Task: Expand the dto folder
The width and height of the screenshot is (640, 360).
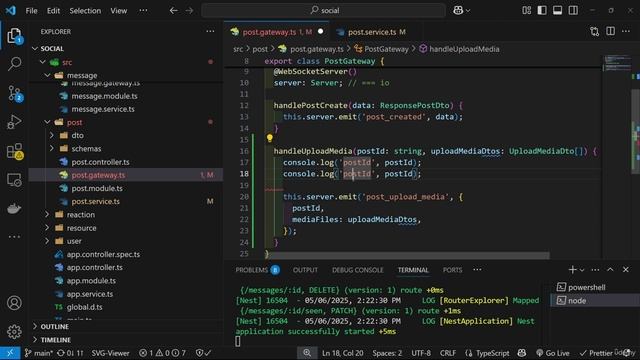Action: pos(52,135)
